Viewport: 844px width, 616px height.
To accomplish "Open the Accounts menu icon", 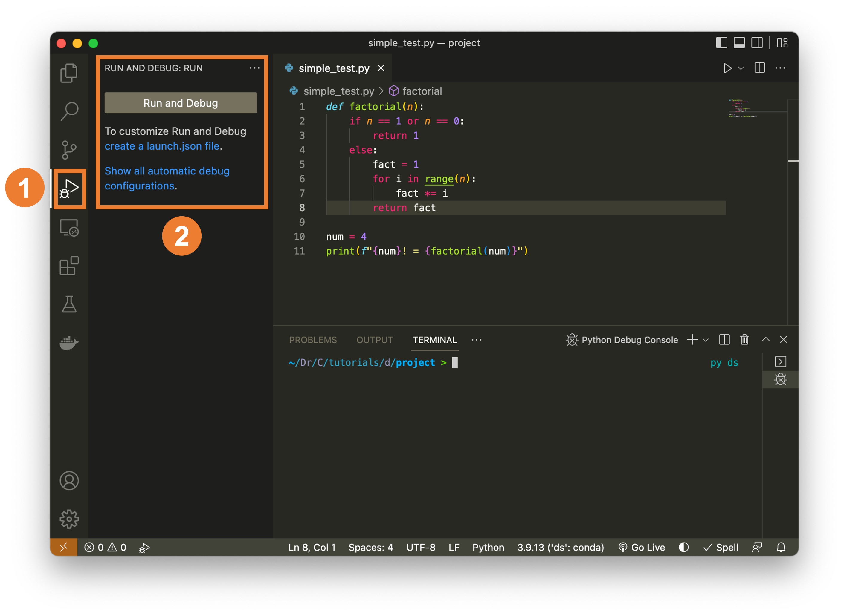I will pyautogui.click(x=69, y=481).
